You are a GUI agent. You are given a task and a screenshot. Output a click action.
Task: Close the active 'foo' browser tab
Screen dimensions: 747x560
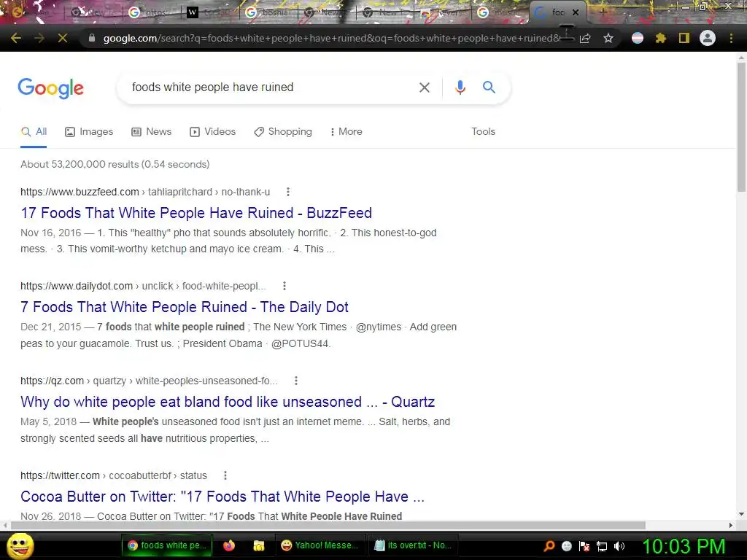576,12
